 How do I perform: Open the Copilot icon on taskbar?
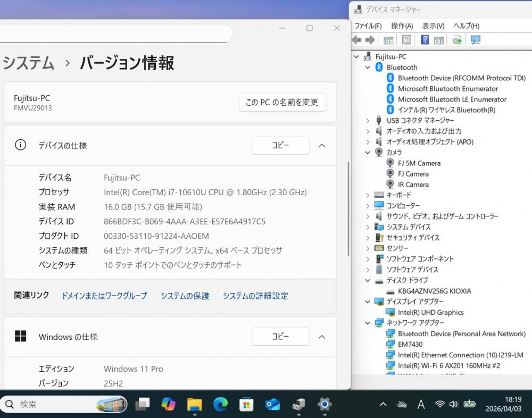coord(168,405)
